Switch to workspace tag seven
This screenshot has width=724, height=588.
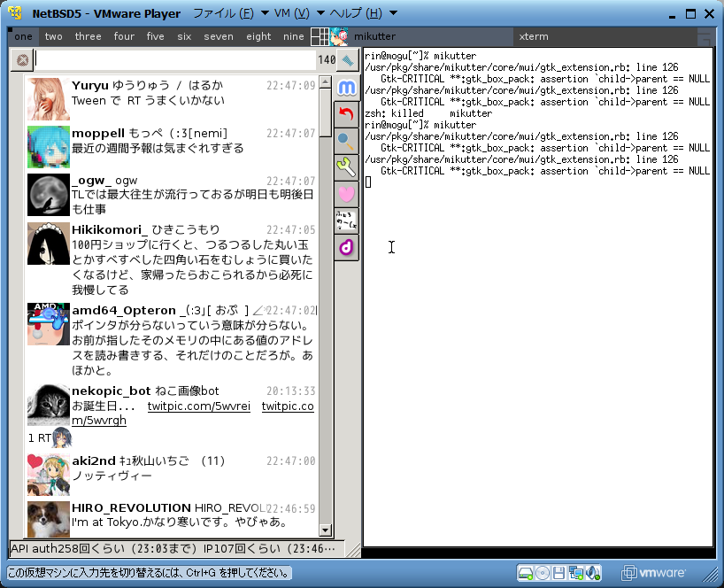click(219, 36)
